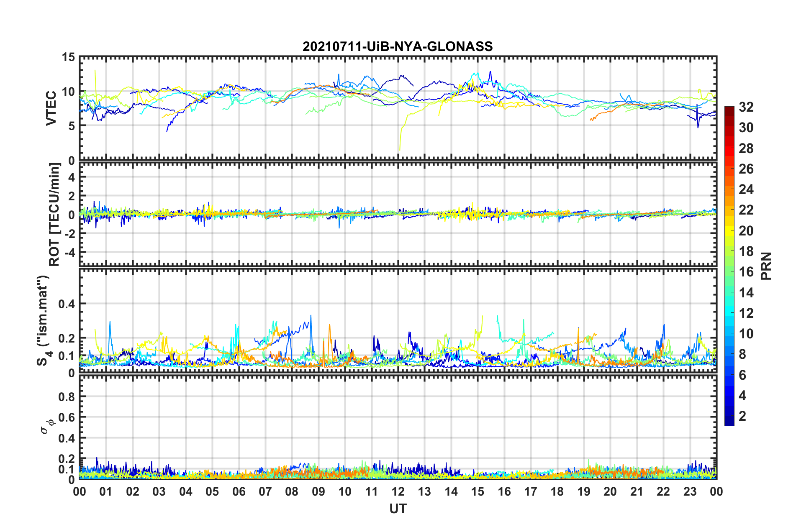Select the colorbar tick label 24
Image resolution: width=796 pixels, height=532 pixels.
pos(746,189)
